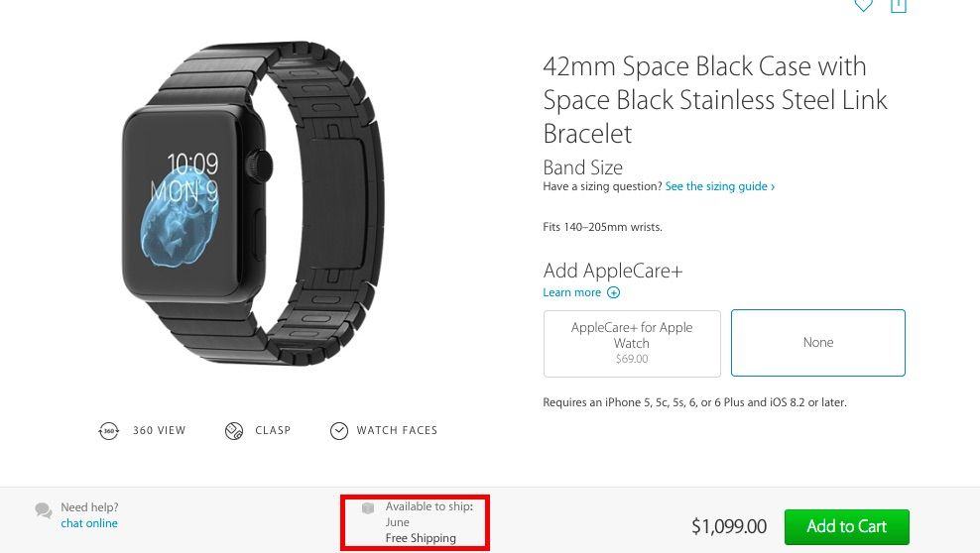Click the product title heading
Screen dimensions: 980x553
(714, 100)
